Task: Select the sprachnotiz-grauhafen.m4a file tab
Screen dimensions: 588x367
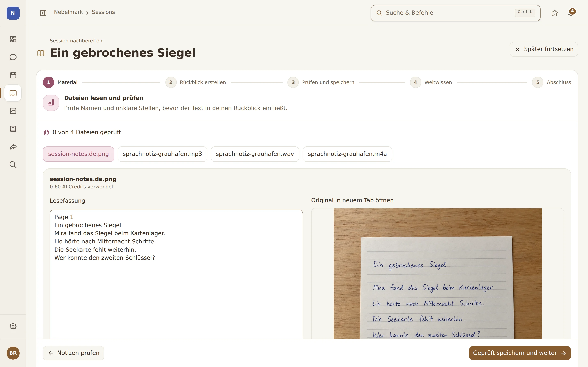Action: (x=347, y=154)
